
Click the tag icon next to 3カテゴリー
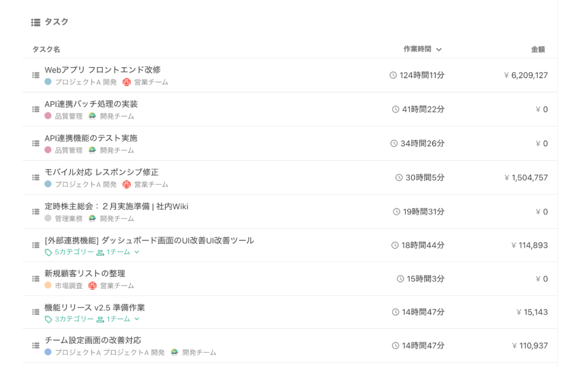coord(48,319)
